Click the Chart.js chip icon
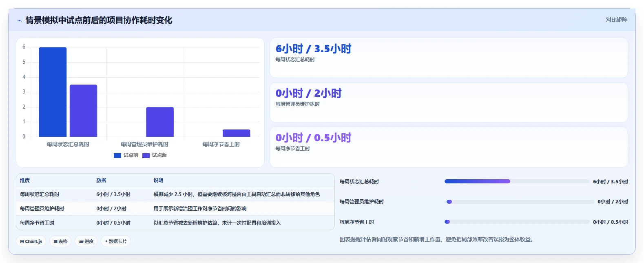 [22, 241]
